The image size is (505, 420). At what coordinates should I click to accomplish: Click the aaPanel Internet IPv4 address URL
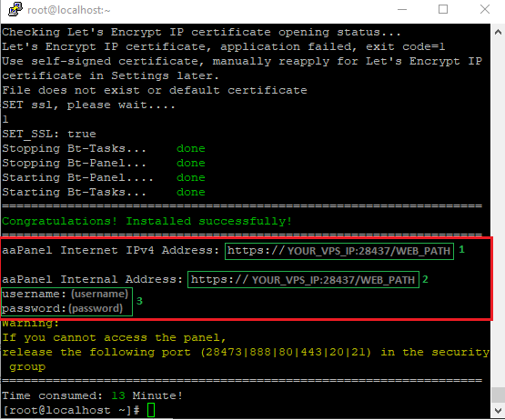coord(339,251)
